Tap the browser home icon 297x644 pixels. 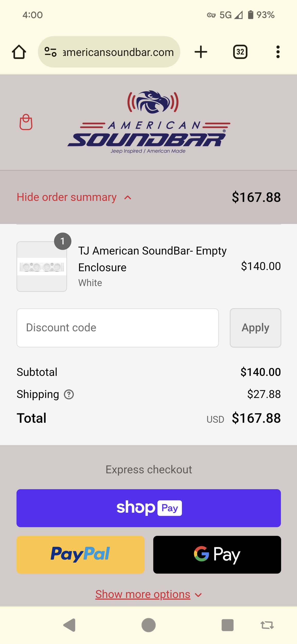tap(19, 52)
